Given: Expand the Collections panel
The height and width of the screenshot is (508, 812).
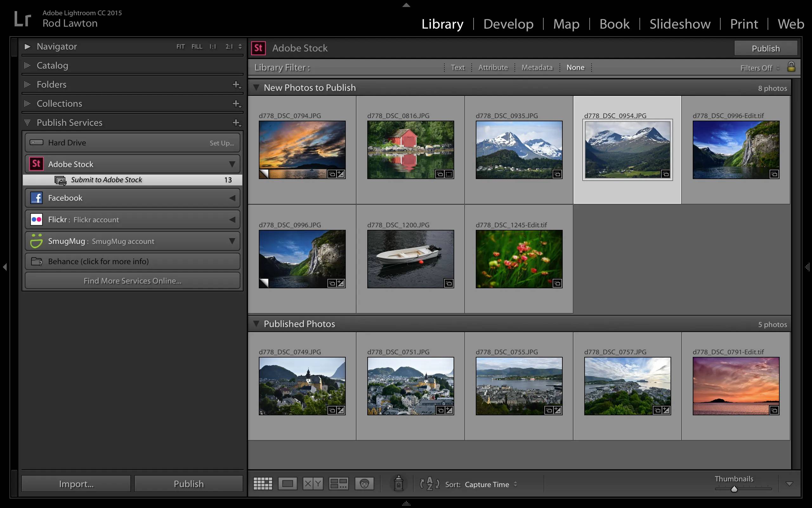Looking at the screenshot, I should coord(27,104).
